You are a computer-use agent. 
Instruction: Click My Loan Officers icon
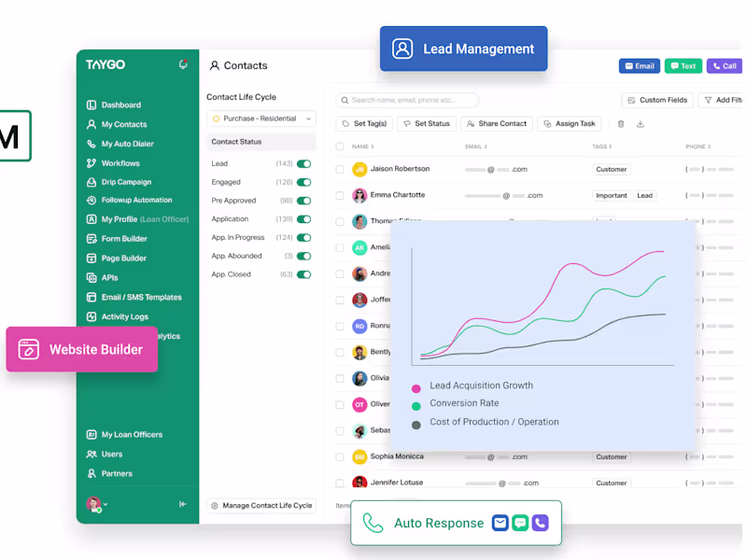click(x=92, y=434)
